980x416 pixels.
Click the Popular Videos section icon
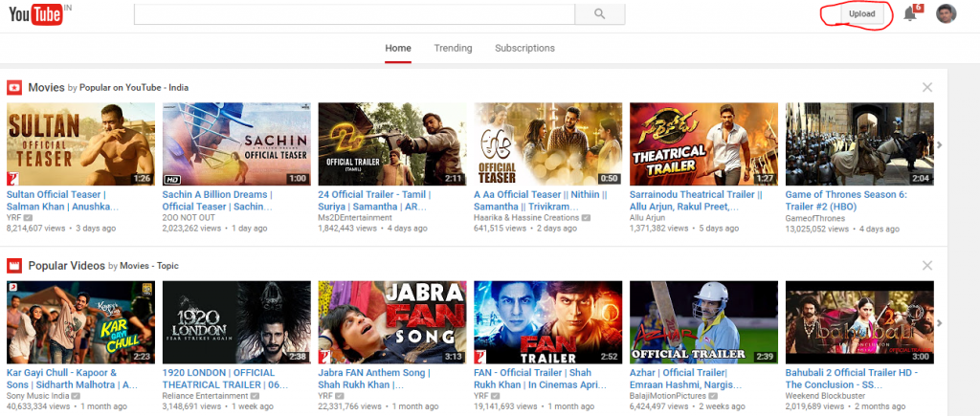point(14,266)
